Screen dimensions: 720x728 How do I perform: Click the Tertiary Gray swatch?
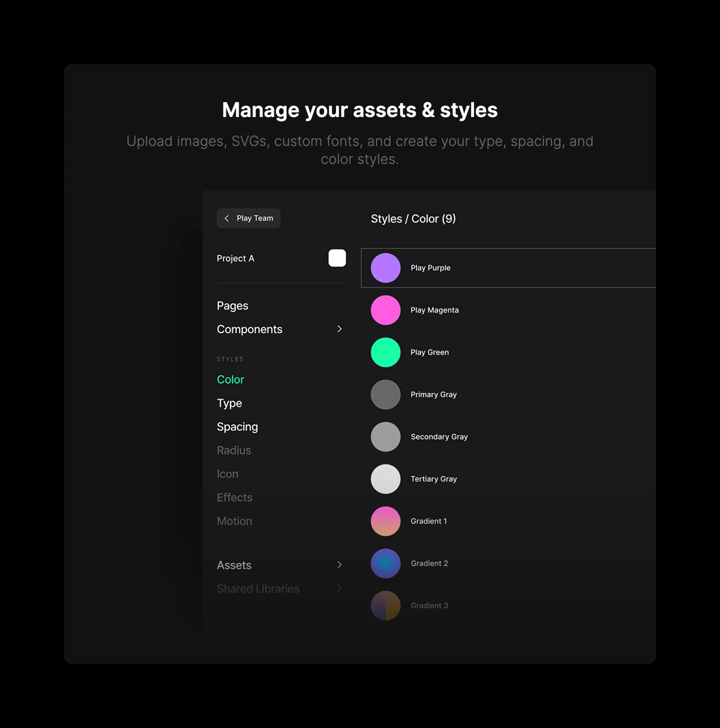click(x=385, y=478)
